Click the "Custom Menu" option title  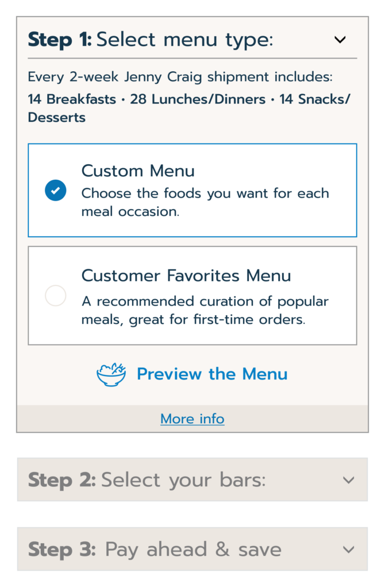pyautogui.click(x=138, y=171)
